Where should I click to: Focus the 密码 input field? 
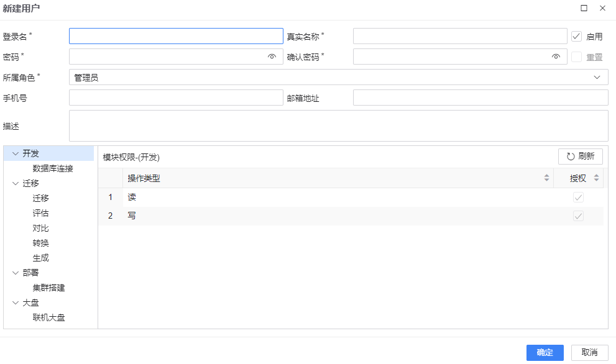pyautogui.click(x=176, y=57)
